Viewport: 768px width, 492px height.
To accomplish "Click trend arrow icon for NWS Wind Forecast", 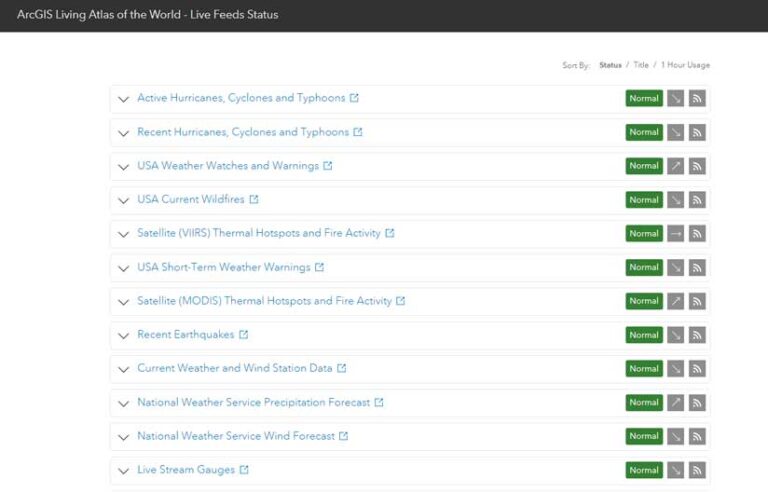I will coord(675,437).
